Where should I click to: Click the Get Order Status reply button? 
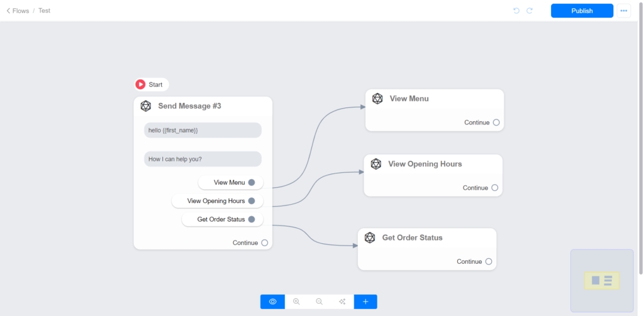point(222,219)
